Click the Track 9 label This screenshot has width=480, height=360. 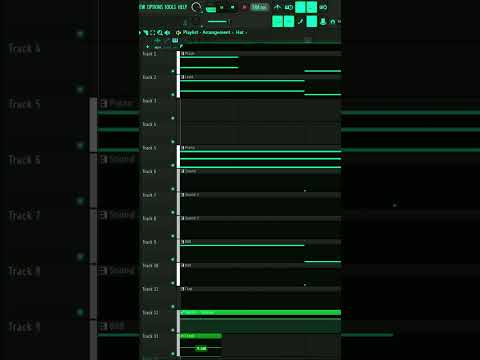[149, 242]
